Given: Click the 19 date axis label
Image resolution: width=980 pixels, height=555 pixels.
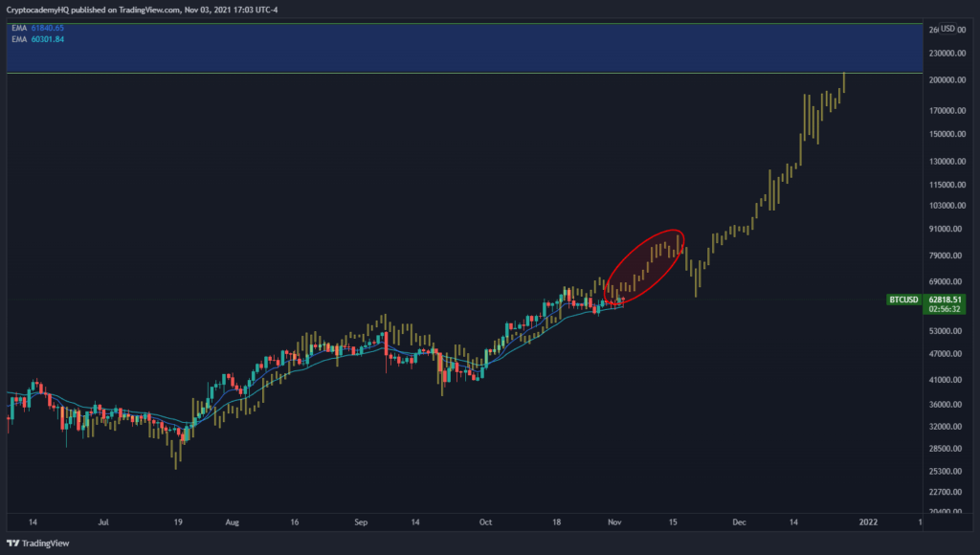Looking at the screenshot, I should tap(178, 522).
